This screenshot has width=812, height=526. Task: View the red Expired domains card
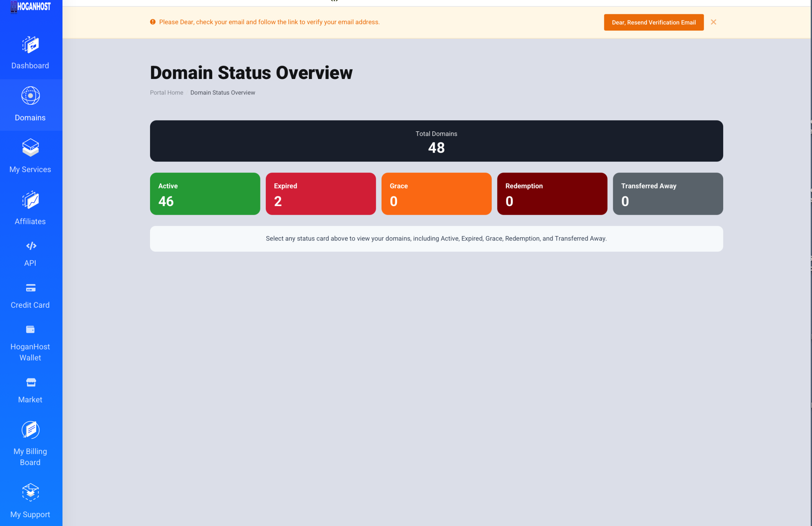point(320,194)
